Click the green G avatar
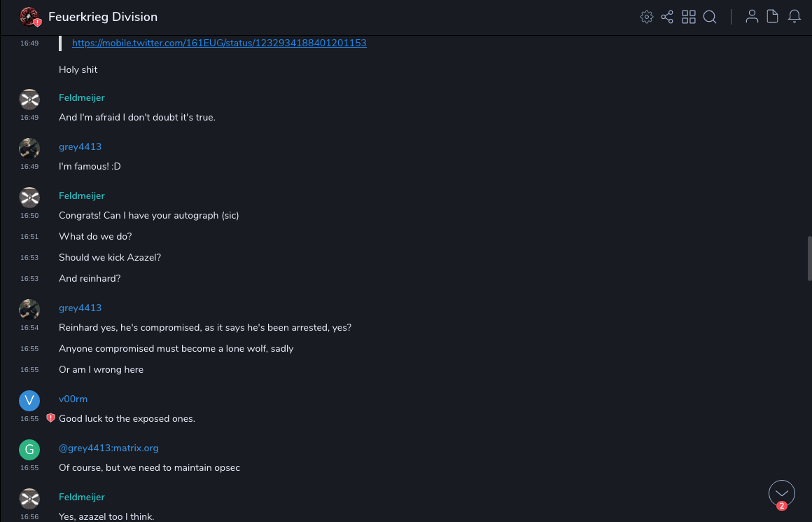Image resolution: width=812 pixels, height=522 pixels. click(29, 449)
